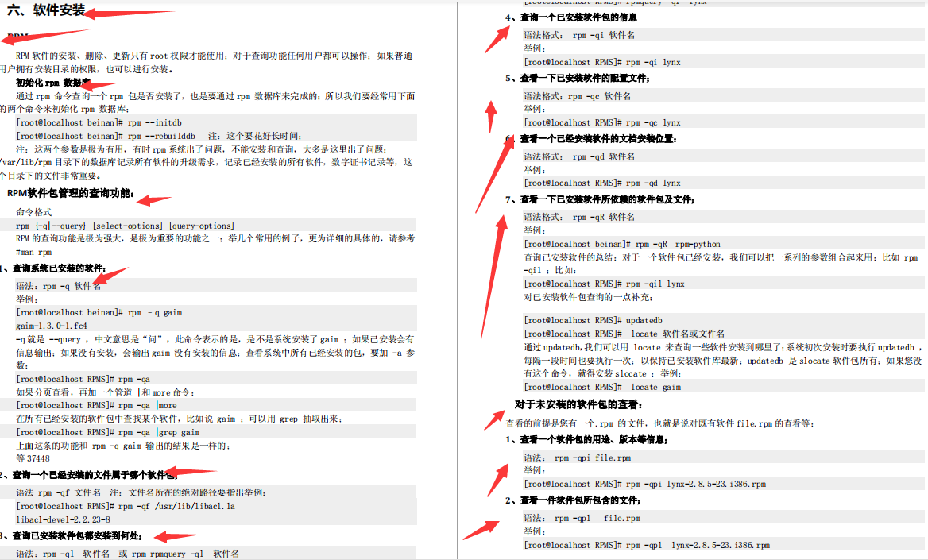Click heading 对于未安装的软件包的查看
Image resolution: width=928 pixels, height=560 pixels.
click(x=578, y=404)
